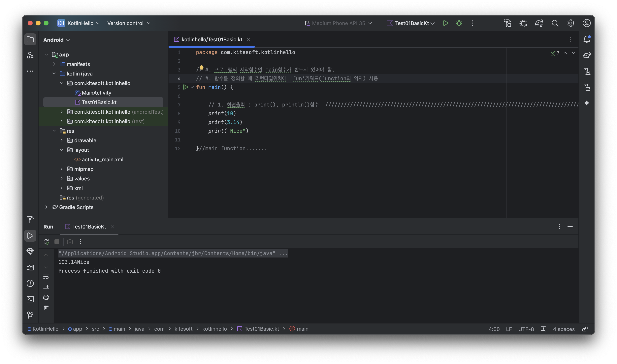This screenshot has width=617, height=364.
Task: Click Sync Project with Gradle Files icon
Action: point(539,23)
